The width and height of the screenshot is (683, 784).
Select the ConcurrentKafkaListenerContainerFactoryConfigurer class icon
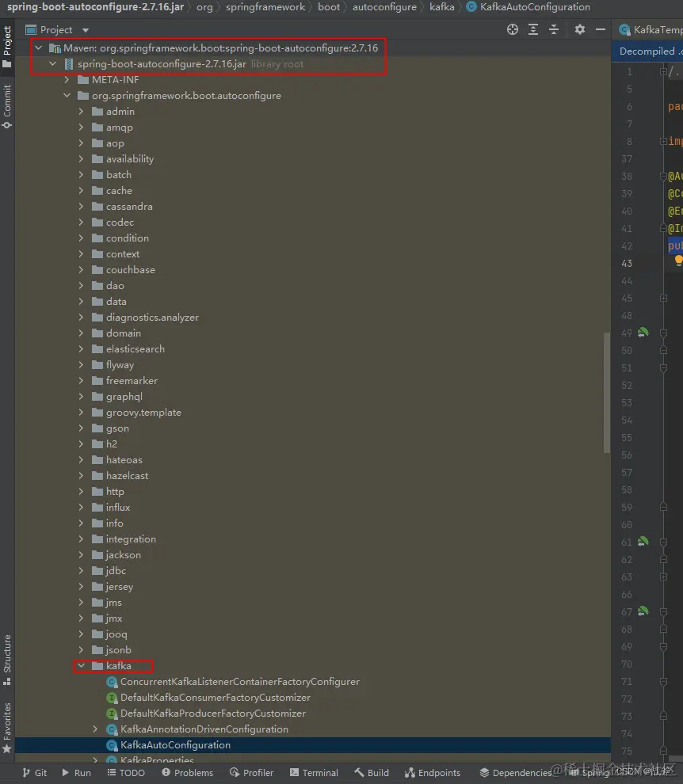pos(112,682)
